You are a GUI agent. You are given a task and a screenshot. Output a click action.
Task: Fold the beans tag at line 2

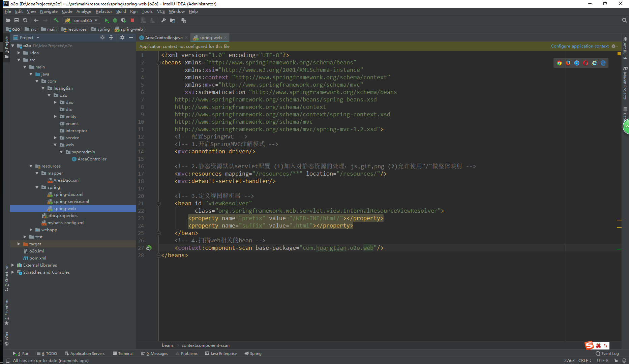[158, 63]
